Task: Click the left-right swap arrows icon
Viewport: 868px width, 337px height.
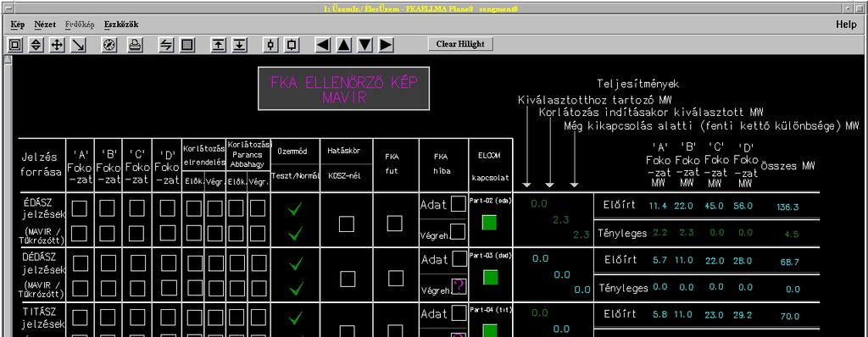Action: [166, 45]
